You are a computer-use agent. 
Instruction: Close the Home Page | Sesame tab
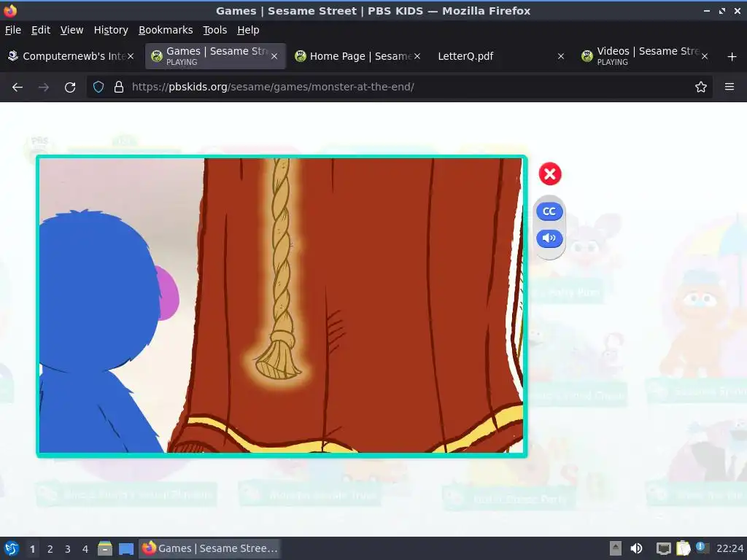(x=417, y=56)
